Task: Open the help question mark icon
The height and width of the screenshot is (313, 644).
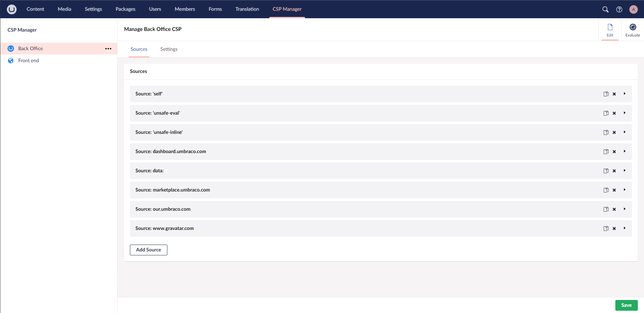Action: 619,9
